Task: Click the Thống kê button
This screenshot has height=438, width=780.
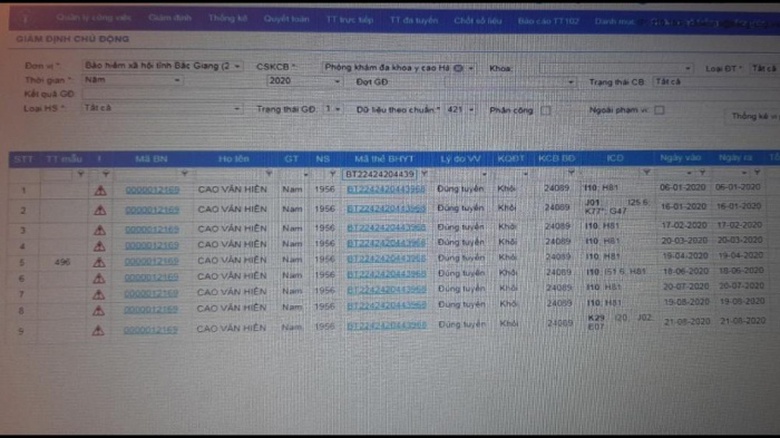Action: (x=752, y=117)
